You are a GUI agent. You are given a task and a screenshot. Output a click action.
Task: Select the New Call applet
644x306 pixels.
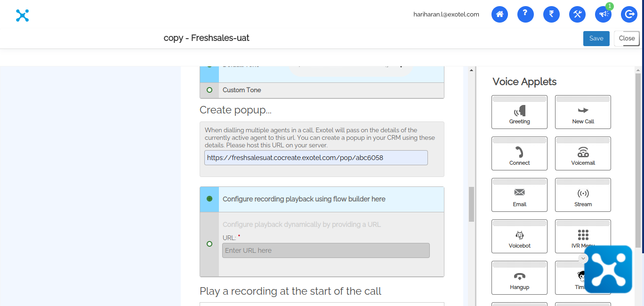click(x=583, y=112)
